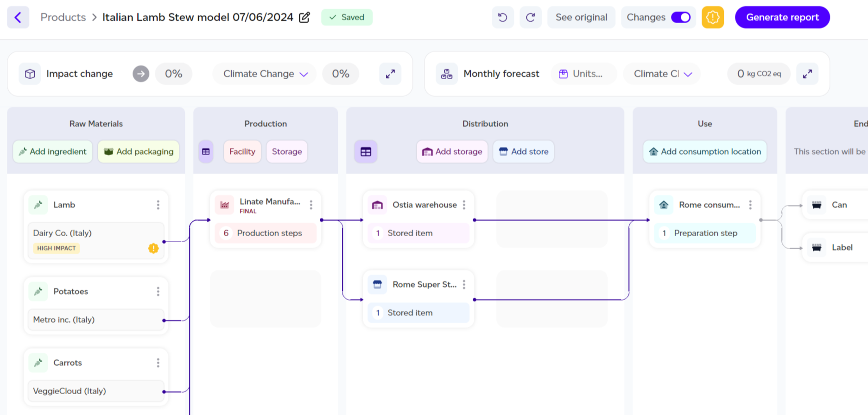868x415 pixels.
Task: Add a Facility in Production
Action: coord(242,151)
